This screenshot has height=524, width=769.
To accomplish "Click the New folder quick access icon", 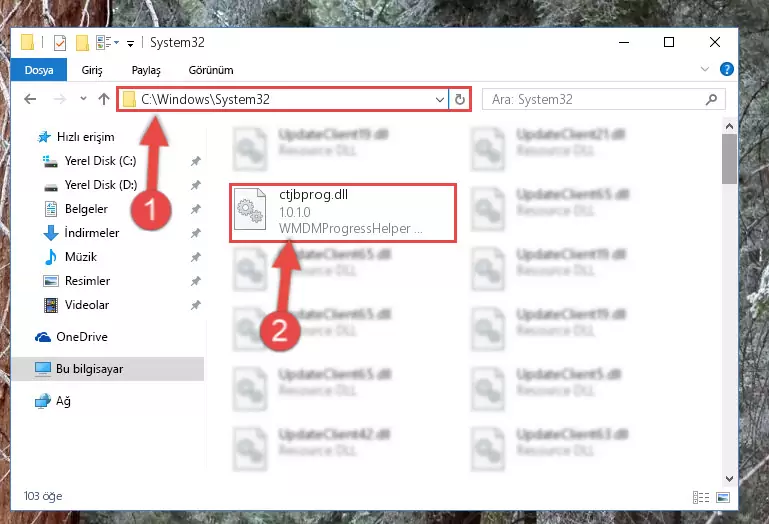I will point(82,43).
